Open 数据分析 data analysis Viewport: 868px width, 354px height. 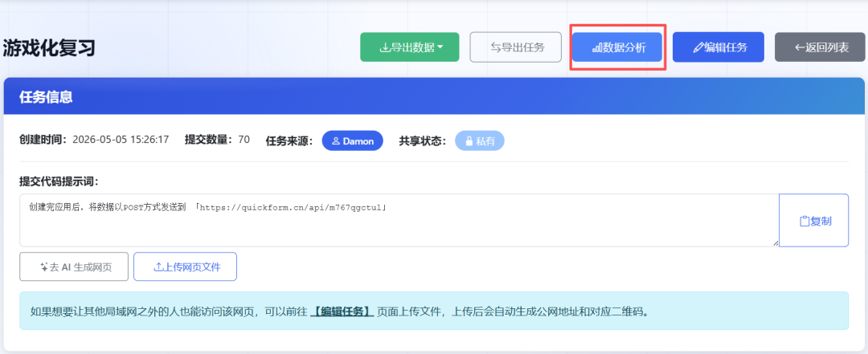[x=618, y=47]
